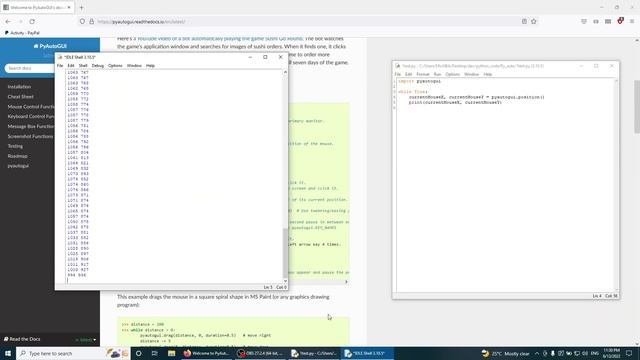
Task: Switch to Firefox Welcome to PyAutoGUI taskbar item
Action: click(207, 353)
